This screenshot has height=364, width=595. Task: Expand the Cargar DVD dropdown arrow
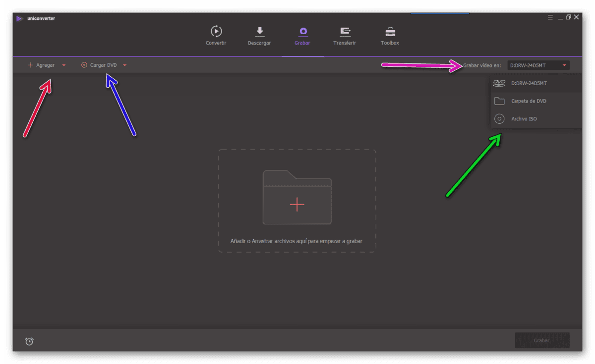pyautogui.click(x=125, y=65)
